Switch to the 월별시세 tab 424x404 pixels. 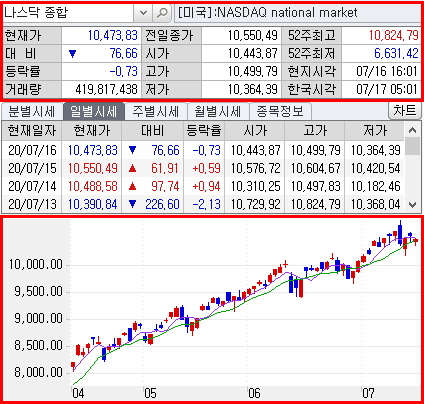point(218,111)
